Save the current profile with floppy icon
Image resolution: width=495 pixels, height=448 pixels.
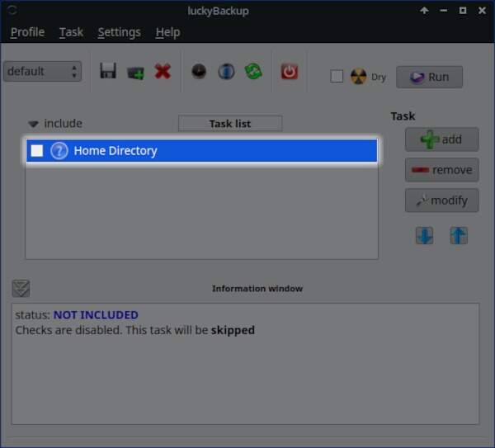pyautogui.click(x=108, y=71)
